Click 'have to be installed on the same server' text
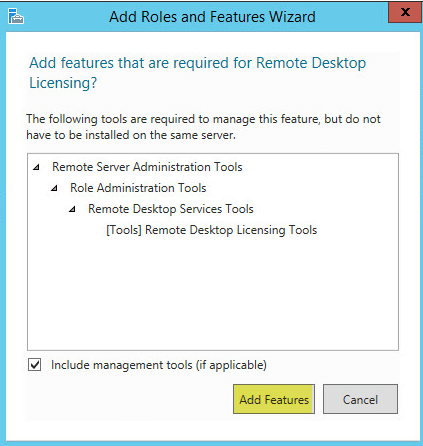The width and height of the screenshot is (423, 446). (131, 135)
